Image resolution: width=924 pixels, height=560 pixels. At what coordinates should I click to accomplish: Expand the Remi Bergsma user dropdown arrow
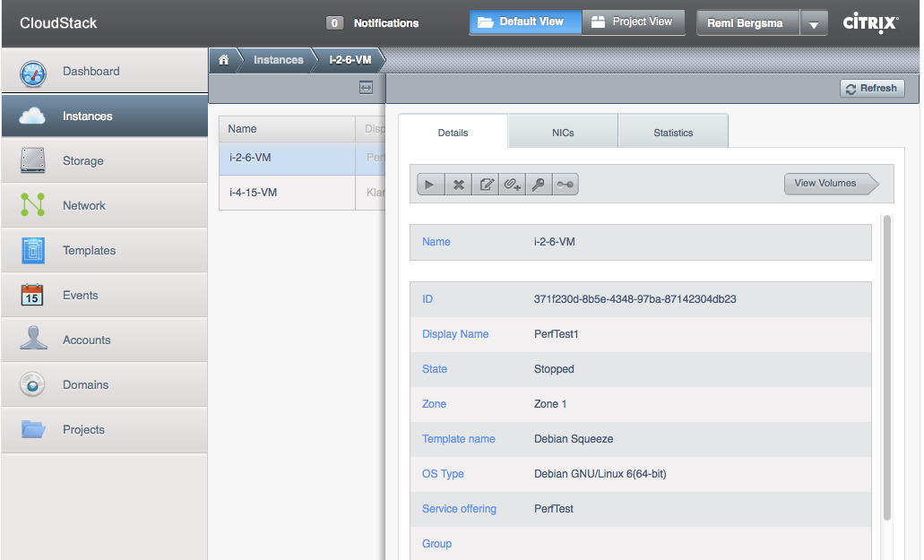pos(813,24)
